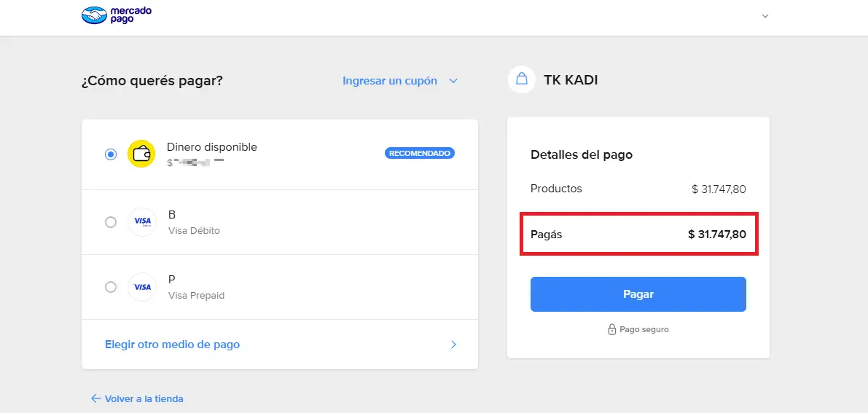This screenshot has height=413, width=868.
Task: Click the TK KADI shopping bag icon
Action: click(522, 79)
